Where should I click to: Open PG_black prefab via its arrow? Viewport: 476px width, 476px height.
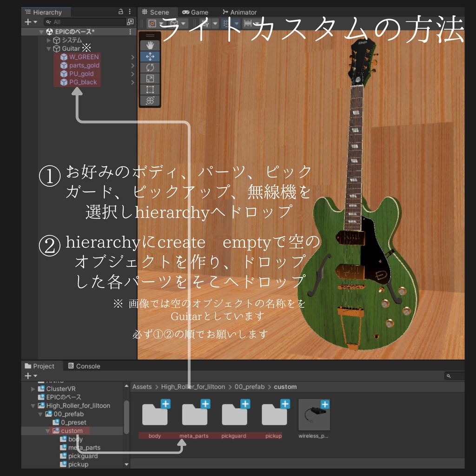(132, 82)
